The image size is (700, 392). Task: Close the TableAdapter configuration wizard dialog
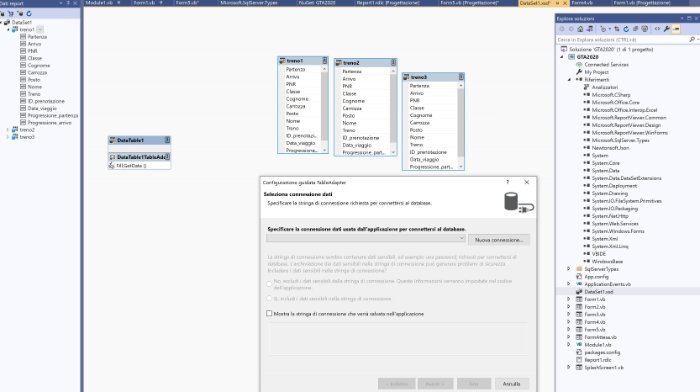(527, 182)
